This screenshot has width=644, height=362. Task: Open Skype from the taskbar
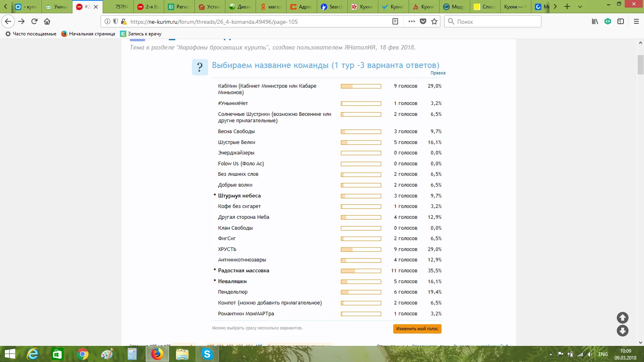click(207, 354)
